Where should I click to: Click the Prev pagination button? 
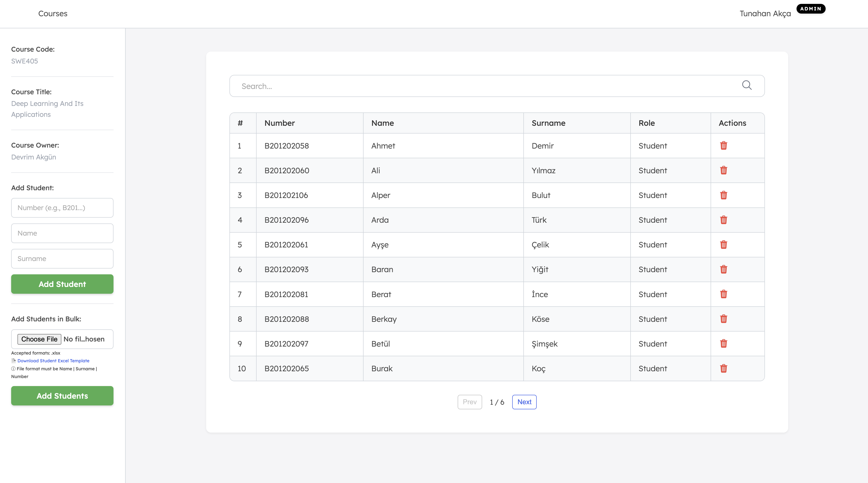[x=469, y=402]
